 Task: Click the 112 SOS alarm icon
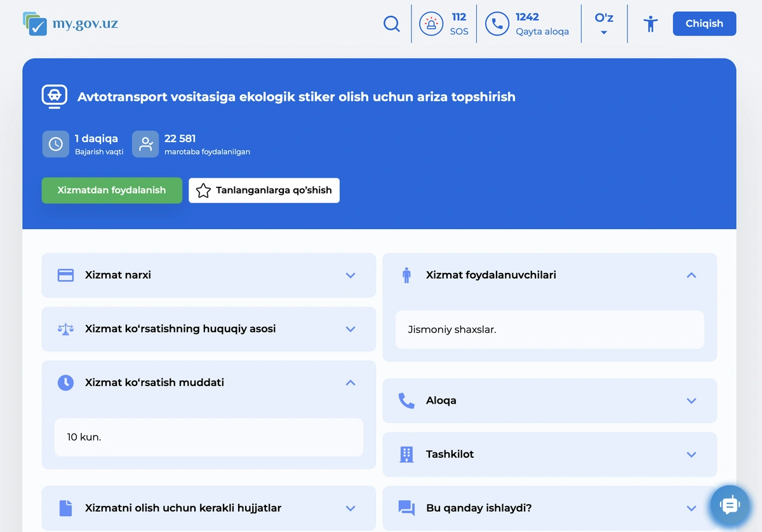click(431, 24)
